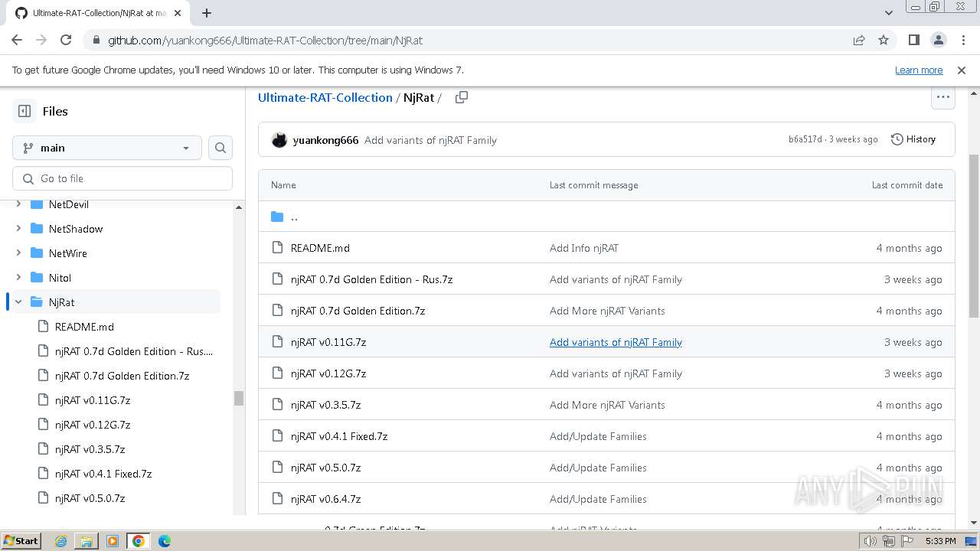Click Ultimate-RAT-Collection breadcrumb link

(325, 97)
